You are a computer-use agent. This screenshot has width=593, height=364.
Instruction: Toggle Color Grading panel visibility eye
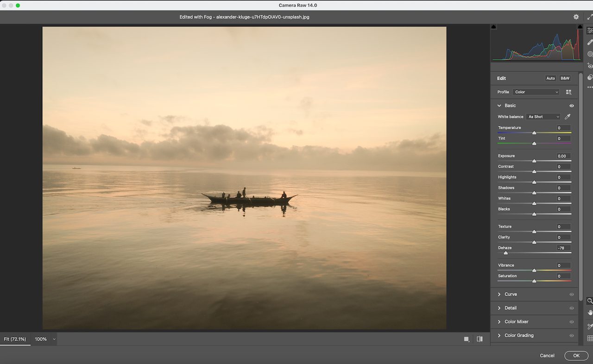tap(572, 335)
